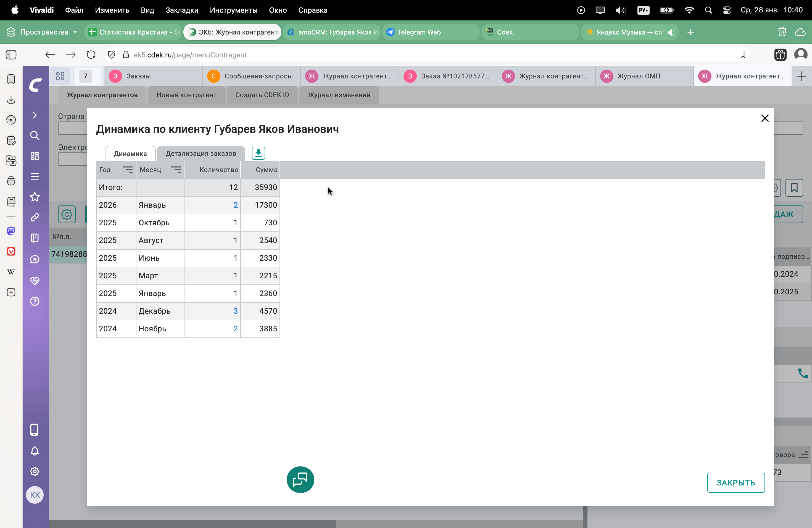Open the Месяц column filter menu

tap(176, 170)
